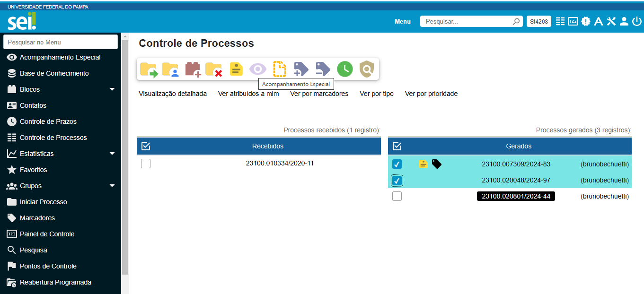Image resolution: width=644 pixels, height=294 pixels.
Task: Expand the Blocos sidebar submenu
Action: [112, 89]
